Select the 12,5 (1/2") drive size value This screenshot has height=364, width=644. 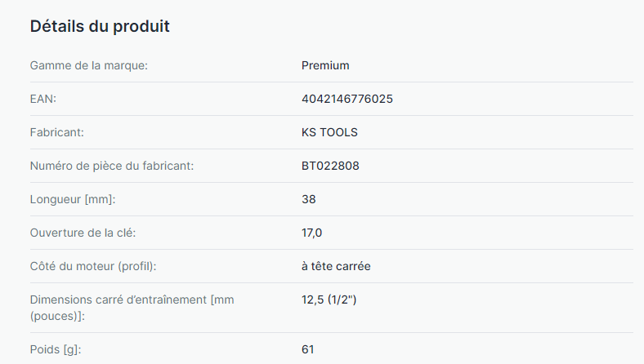point(329,300)
